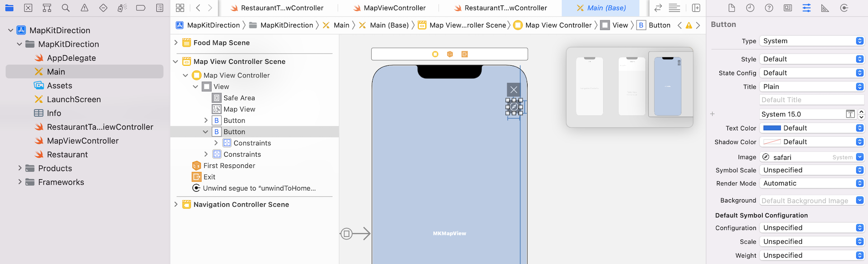Expand the Products folder
The height and width of the screenshot is (264, 868).
click(x=19, y=168)
